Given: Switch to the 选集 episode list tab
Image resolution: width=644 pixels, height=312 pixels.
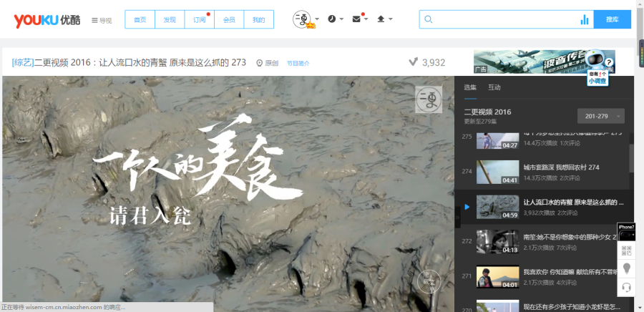Looking at the screenshot, I should tap(470, 87).
